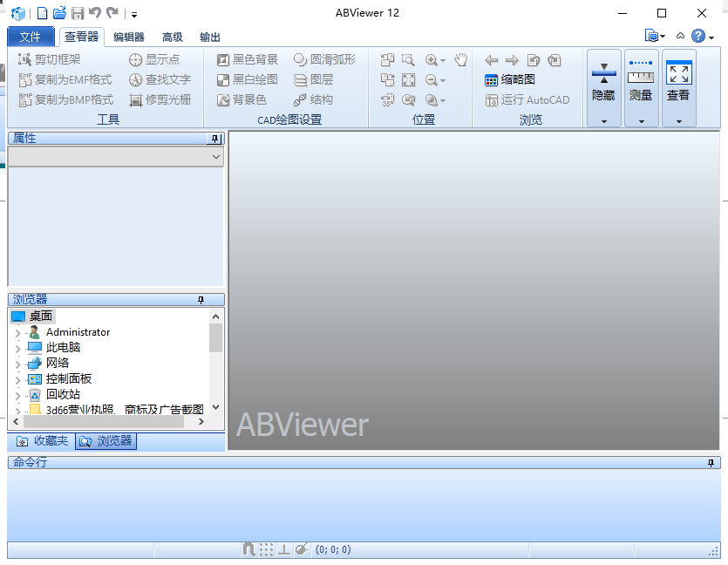Toggle 黑色背景 setting

pyautogui.click(x=248, y=59)
